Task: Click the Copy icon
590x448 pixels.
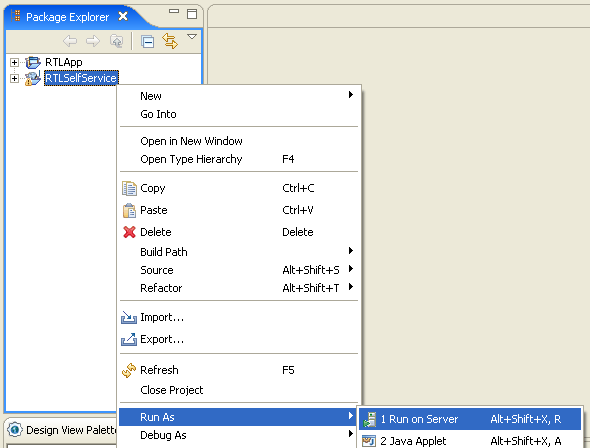Action: pyautogui.click(x=129, y=188)
